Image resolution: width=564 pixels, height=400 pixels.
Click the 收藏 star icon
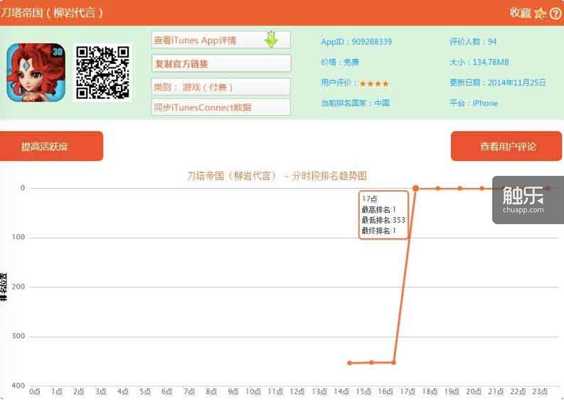[x=540, y=13]
